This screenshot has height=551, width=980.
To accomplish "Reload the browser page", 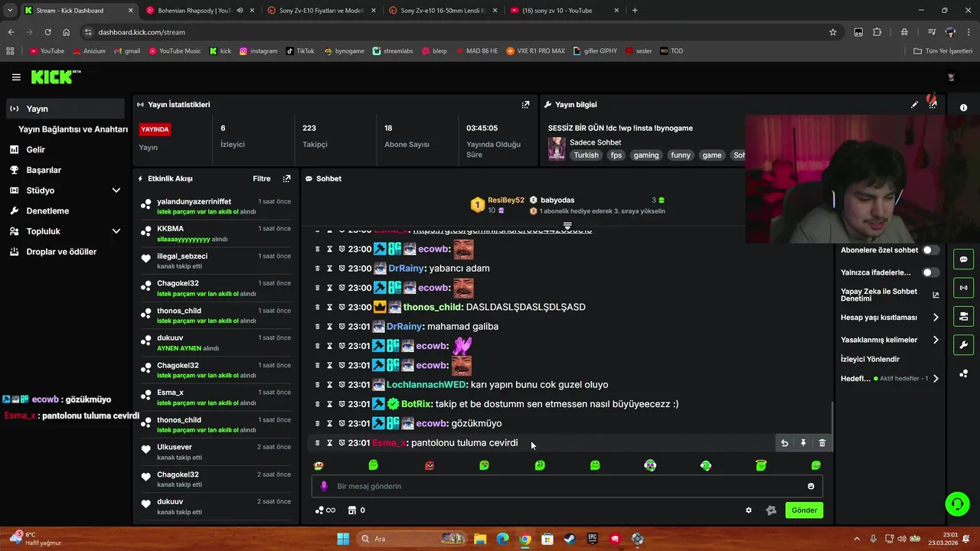I will 47,32.
